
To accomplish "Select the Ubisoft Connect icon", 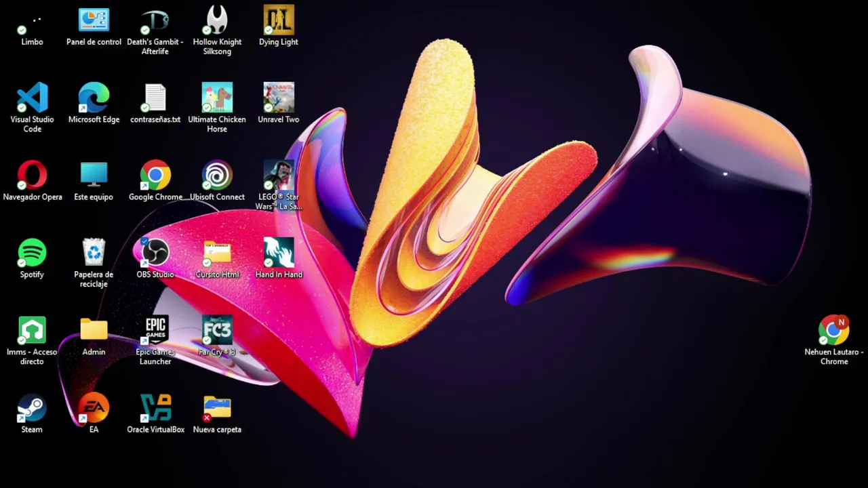I will coord(217,182).
